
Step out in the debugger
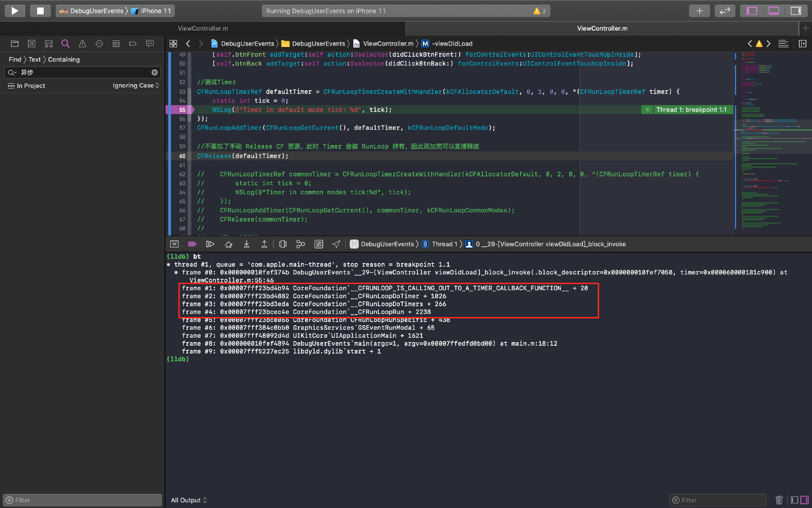pos(264,244)
